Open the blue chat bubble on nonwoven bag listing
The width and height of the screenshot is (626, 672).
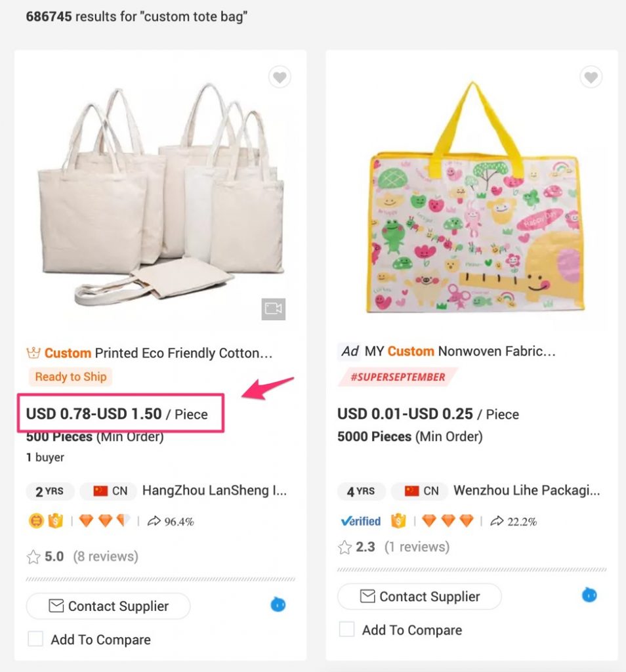click(589, 595)
